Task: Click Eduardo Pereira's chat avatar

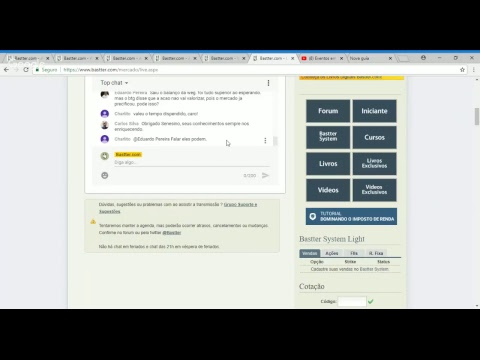Action: click(105, 94)
